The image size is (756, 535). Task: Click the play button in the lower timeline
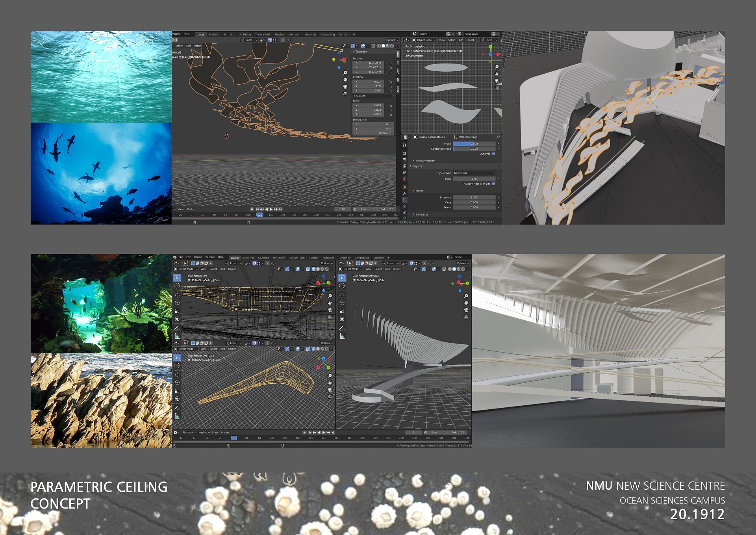point(323,433)
